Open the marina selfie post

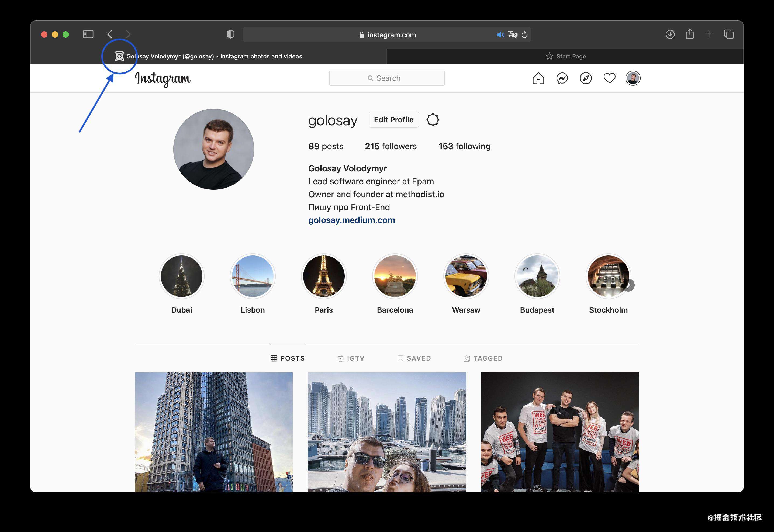(x=387, y=432)
